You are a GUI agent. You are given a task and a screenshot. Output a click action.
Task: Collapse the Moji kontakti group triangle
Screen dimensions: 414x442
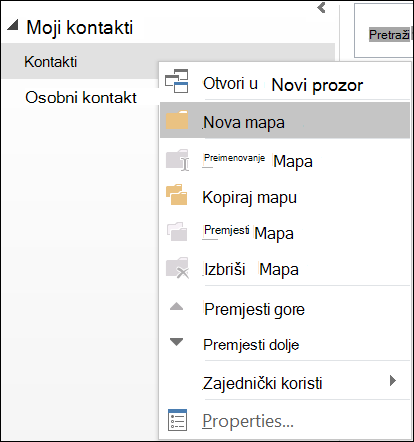(x=13, y=25)
